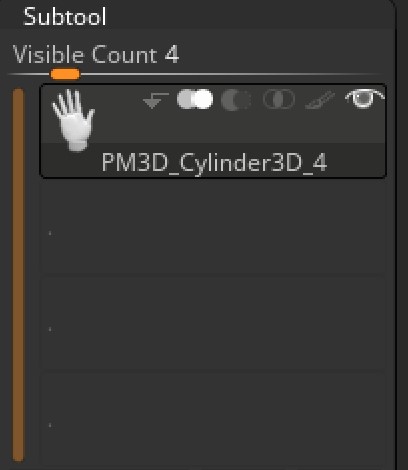Toggle PM3D_Cylinder3D_4 visibility eye
The image size is (408, 470).
[365, 99]
